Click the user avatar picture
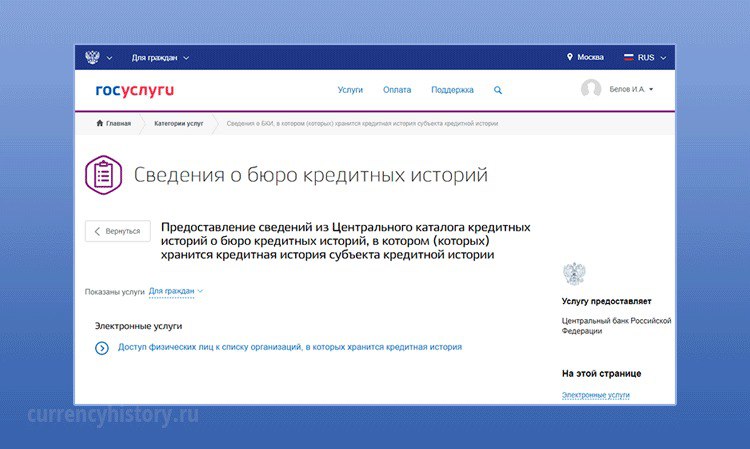The image size is (750, 449). [591, 89]
